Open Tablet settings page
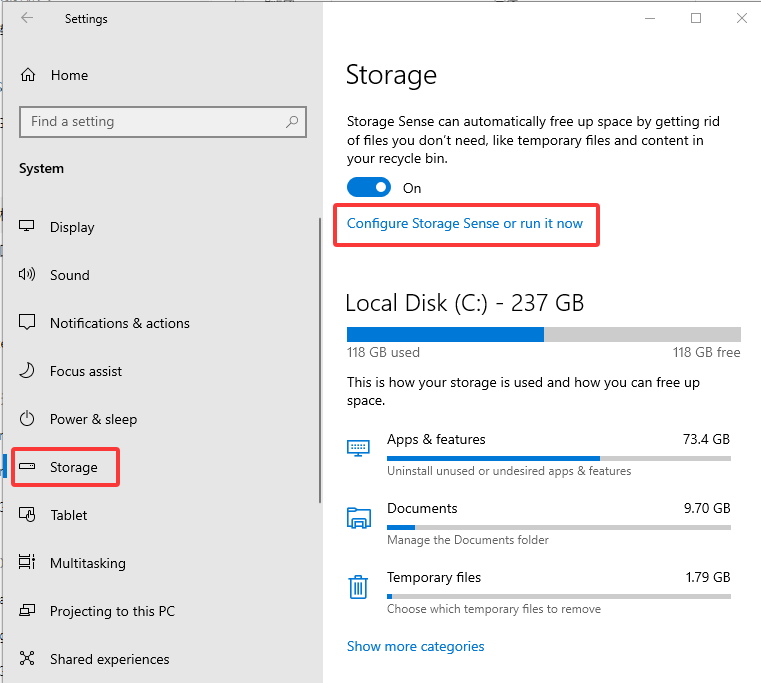The image size is (761, 683). click(69, 515)
